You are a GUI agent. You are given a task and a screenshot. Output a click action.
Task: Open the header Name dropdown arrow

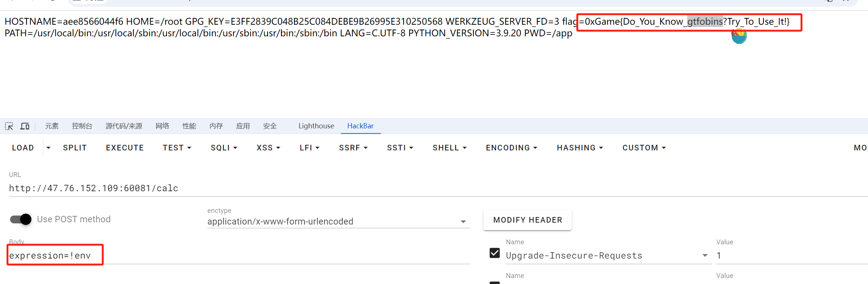pos(705,256)
